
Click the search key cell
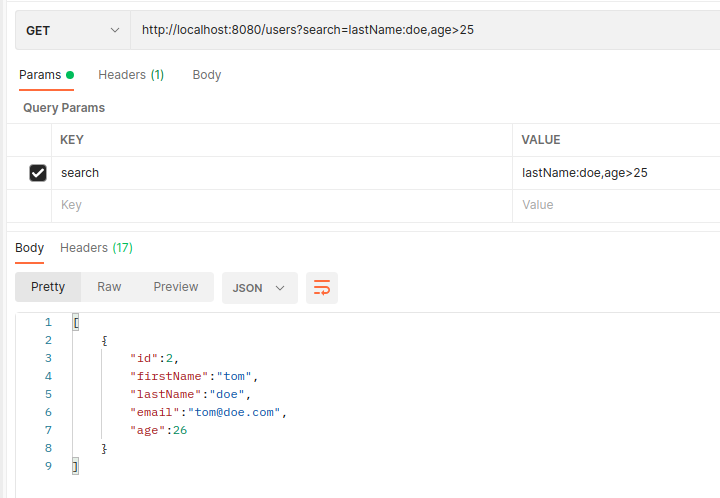(x=280, y=173)
